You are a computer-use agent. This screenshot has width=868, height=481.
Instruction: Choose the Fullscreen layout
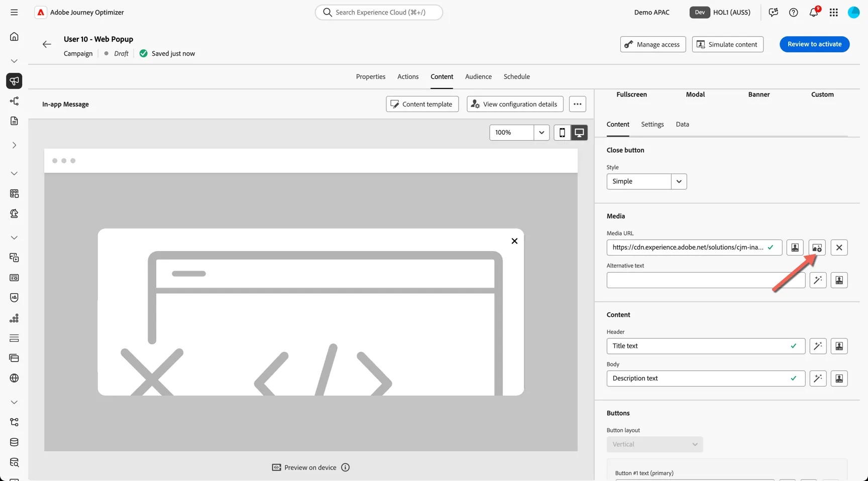coord(631,94)
